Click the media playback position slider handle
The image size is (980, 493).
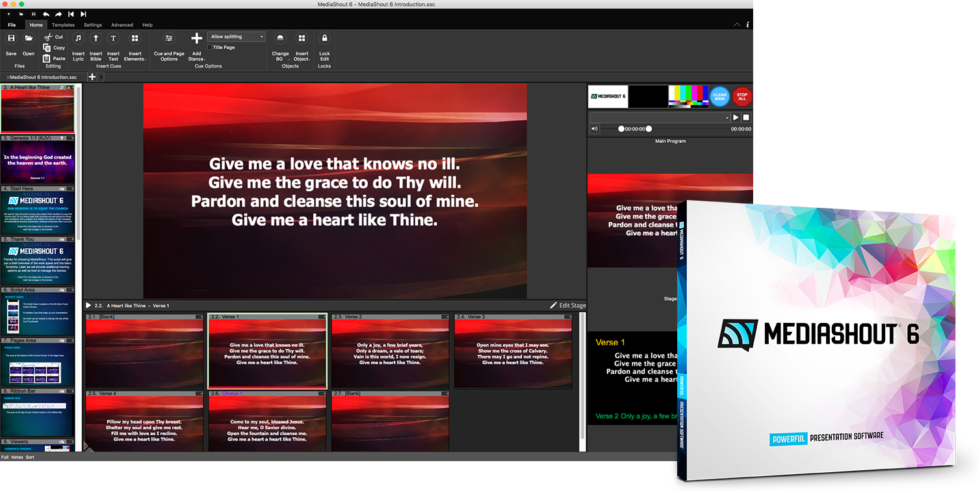[649, 129]
